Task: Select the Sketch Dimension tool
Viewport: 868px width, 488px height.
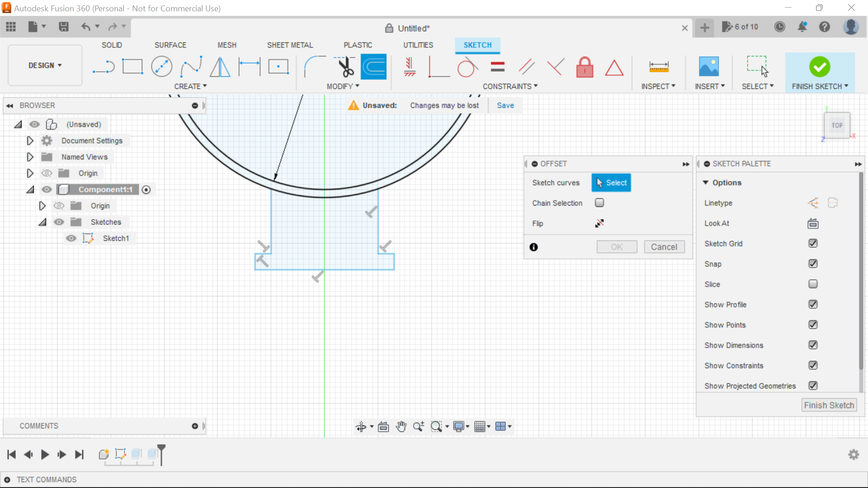Action: click(x=249, y=66)
